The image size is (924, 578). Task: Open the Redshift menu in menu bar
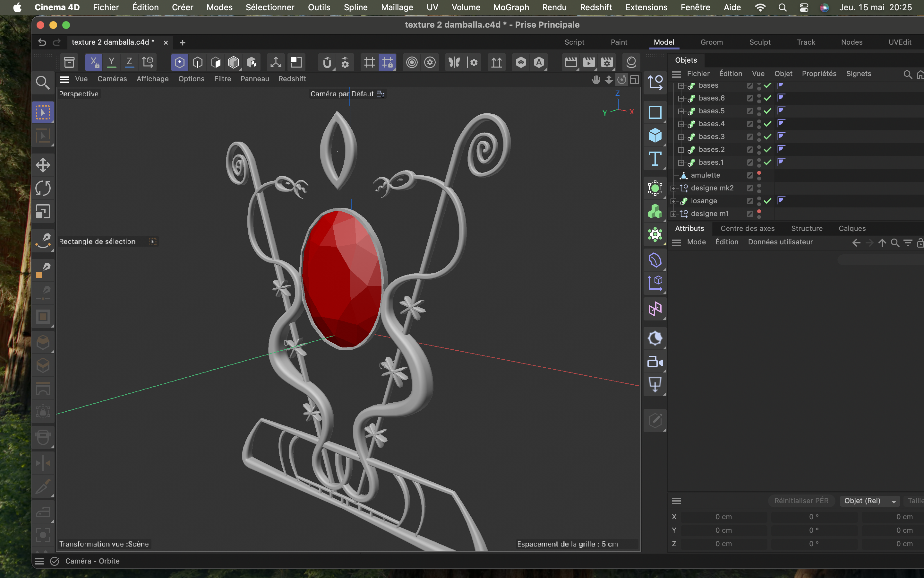(596, 7)
